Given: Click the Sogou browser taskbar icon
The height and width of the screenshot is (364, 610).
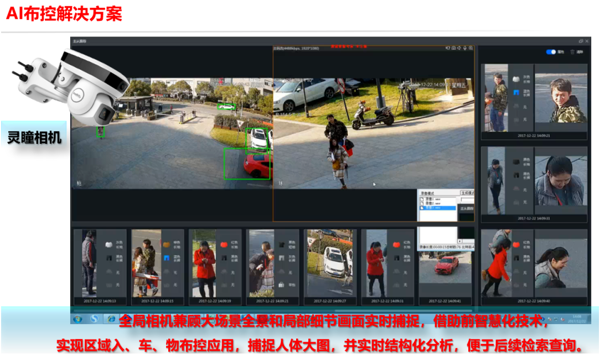Looking at the screenshot, I should pos(95,319).
